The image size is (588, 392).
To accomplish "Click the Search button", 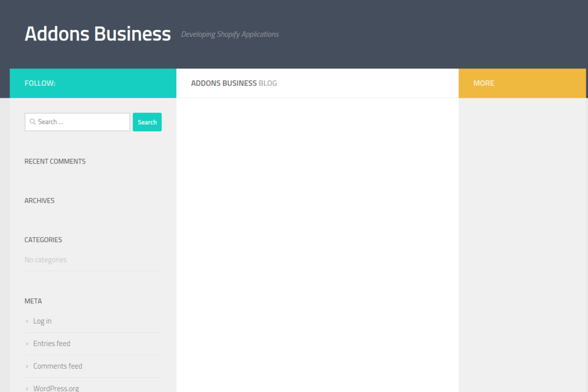I will [x=147, y=122].
